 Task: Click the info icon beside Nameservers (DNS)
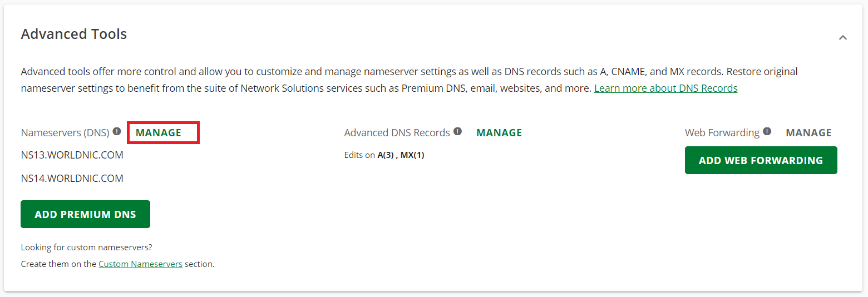tap(117, 132)
